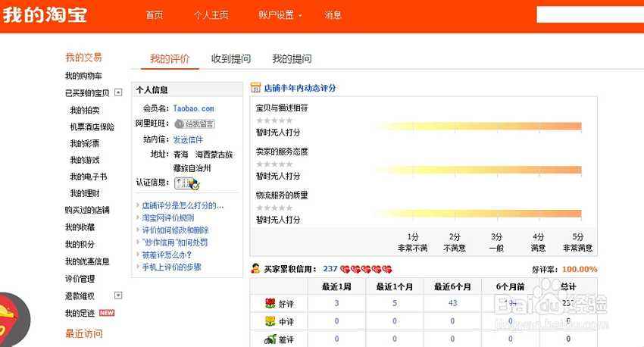Open 退款维权 sidebar link
The image size is (644, 347).
click(x=80, y=296)
